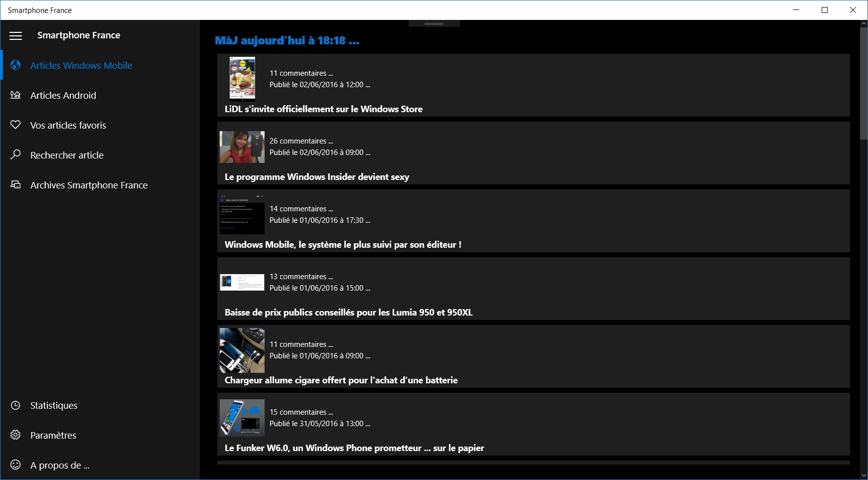Open the LiDL Windows Store article thumbnail

[242, 79]
